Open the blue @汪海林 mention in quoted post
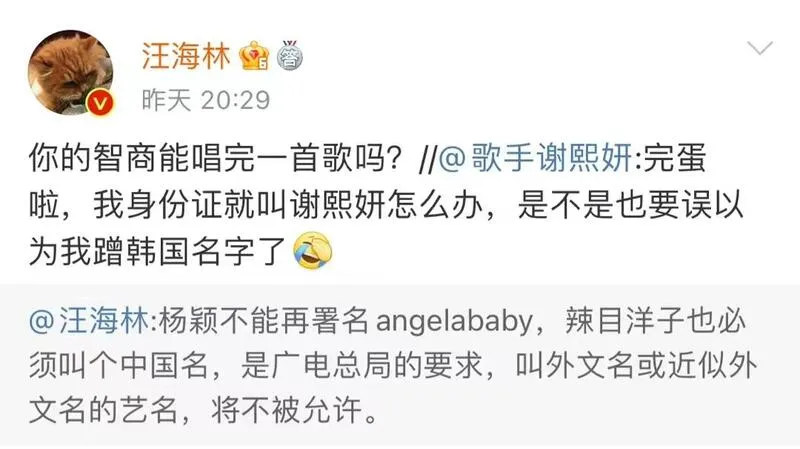This screenshot has width=800, height=449. pyautogui.click(x=89, y=321)
